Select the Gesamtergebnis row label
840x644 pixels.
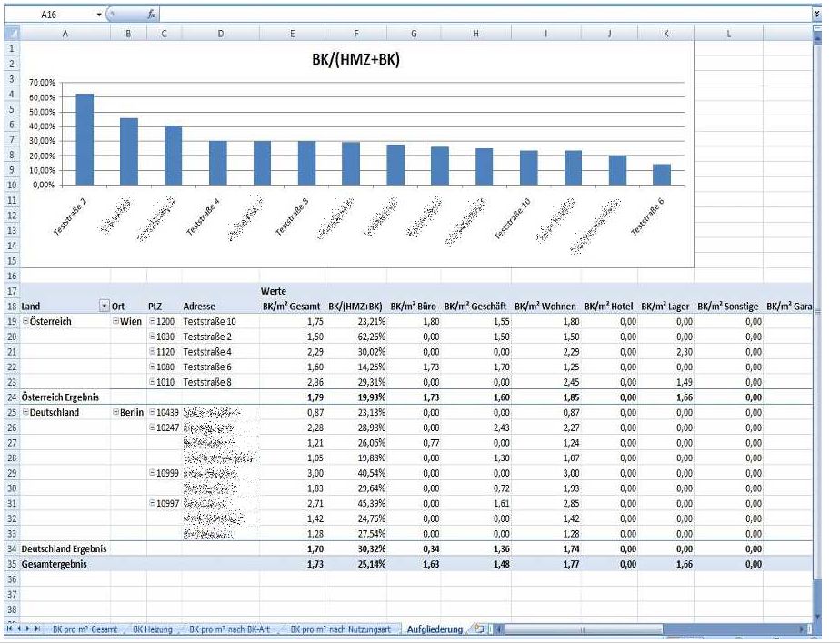tap(55, 564)
